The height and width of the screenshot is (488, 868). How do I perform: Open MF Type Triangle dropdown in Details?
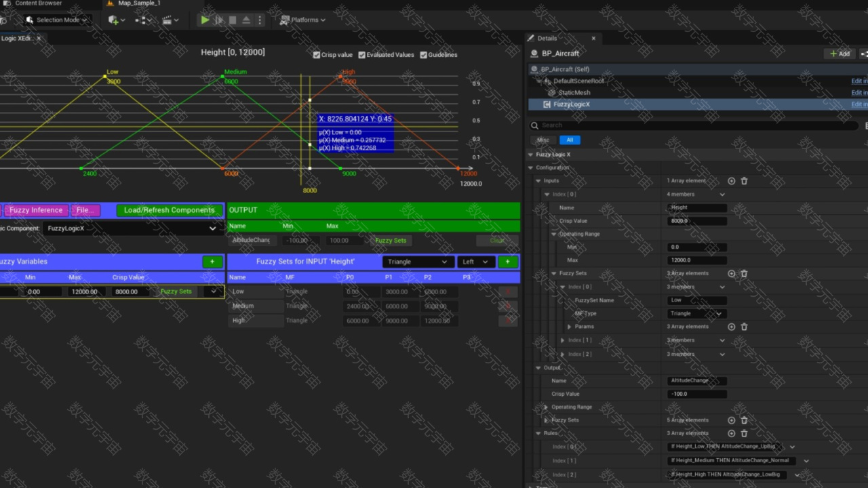(696, 313)
